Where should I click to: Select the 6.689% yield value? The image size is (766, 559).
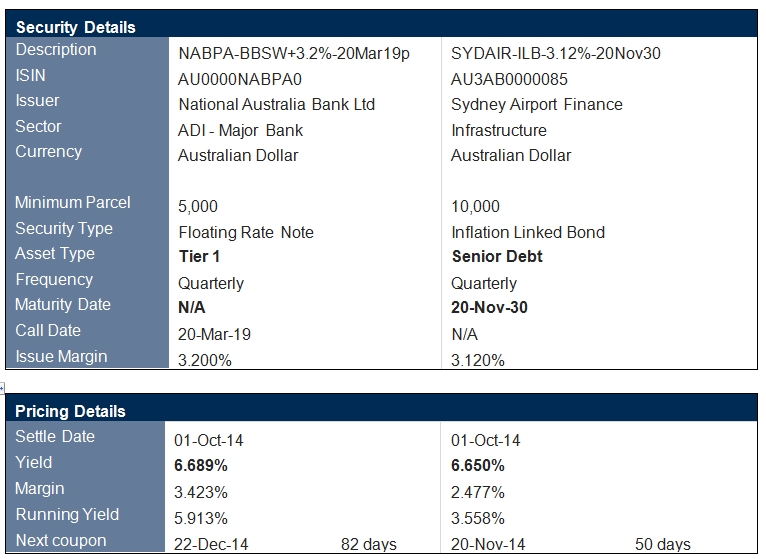pyautogui.click(x=201, y=466)
